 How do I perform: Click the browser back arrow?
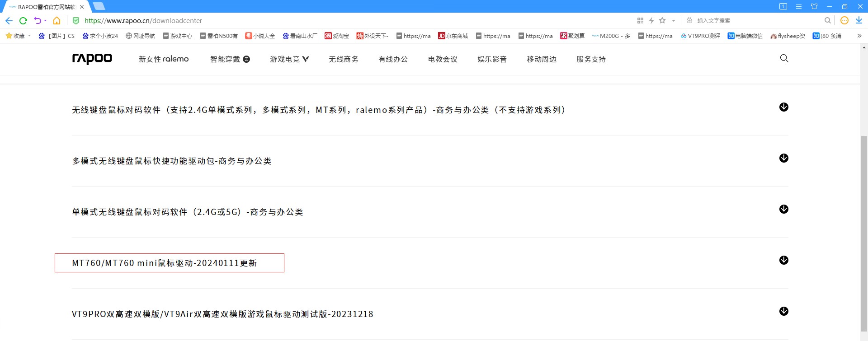[9, 21]
